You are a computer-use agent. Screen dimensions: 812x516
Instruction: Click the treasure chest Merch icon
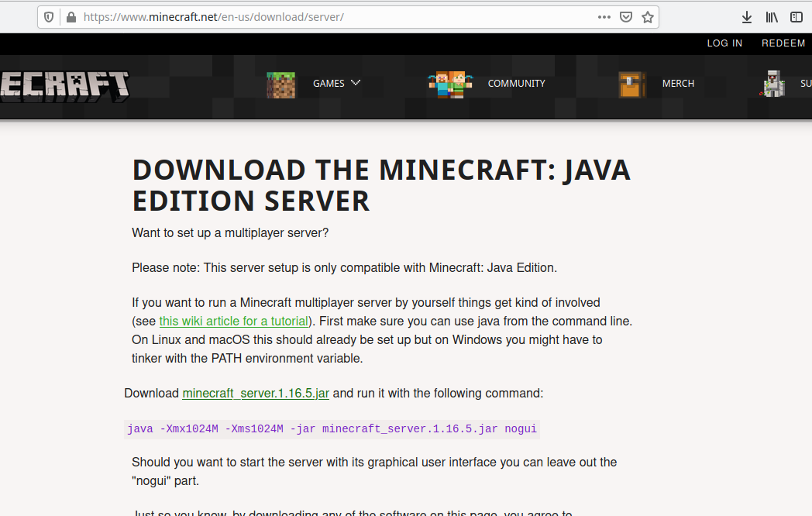click(632, 84)
